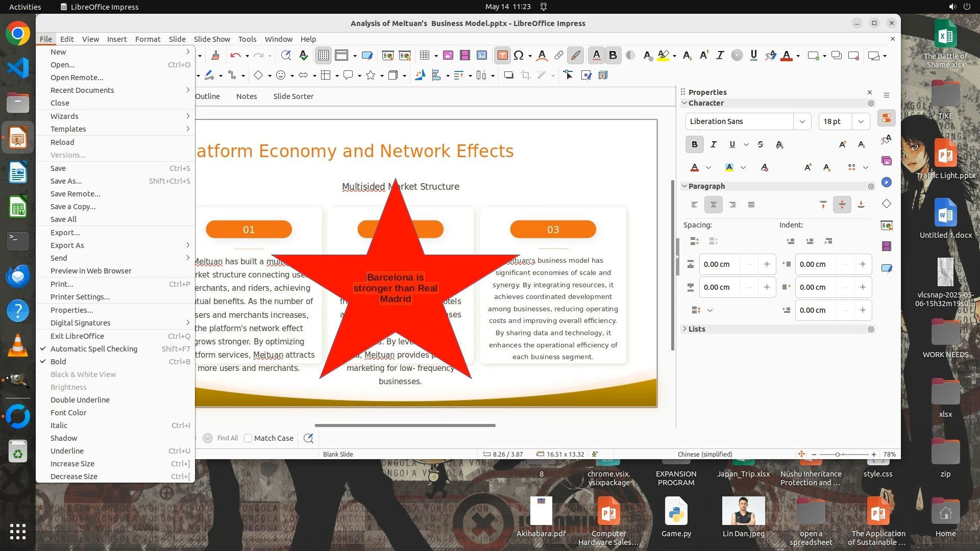Insert a table using toolbar icon
The image size is (980, 551).
coord(424,56)
